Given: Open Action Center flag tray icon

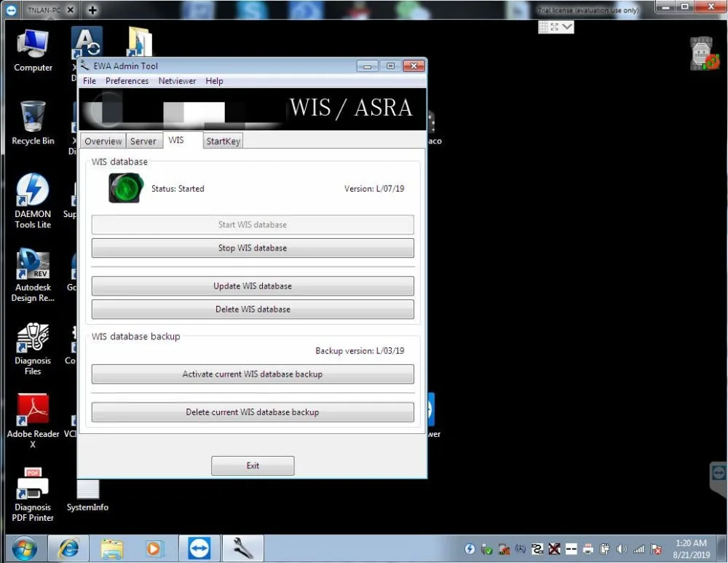Looking at the screenshot, I should point(656,549).
